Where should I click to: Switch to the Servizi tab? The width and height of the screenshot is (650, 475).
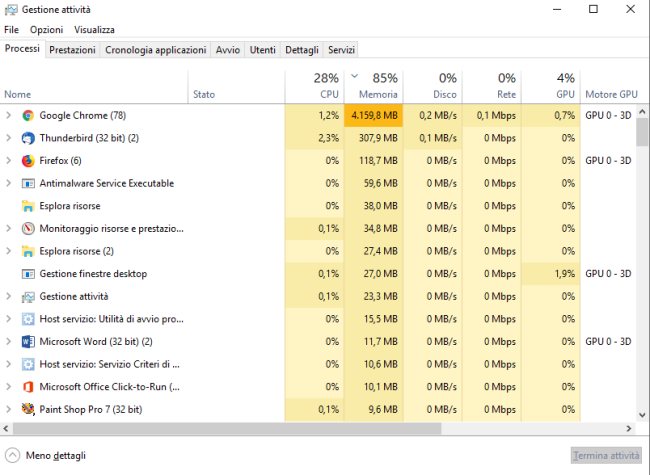341,50
